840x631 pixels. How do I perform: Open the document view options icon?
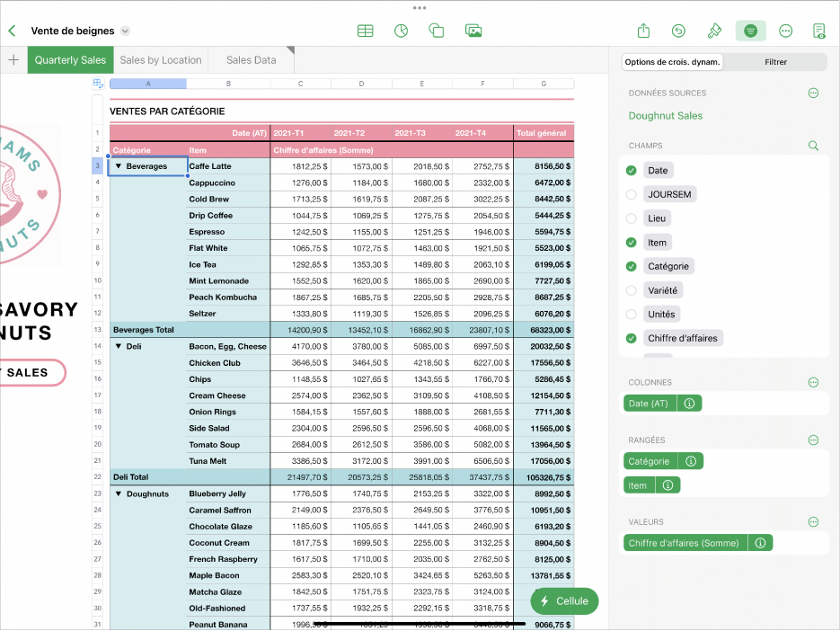tap(819, 31)
